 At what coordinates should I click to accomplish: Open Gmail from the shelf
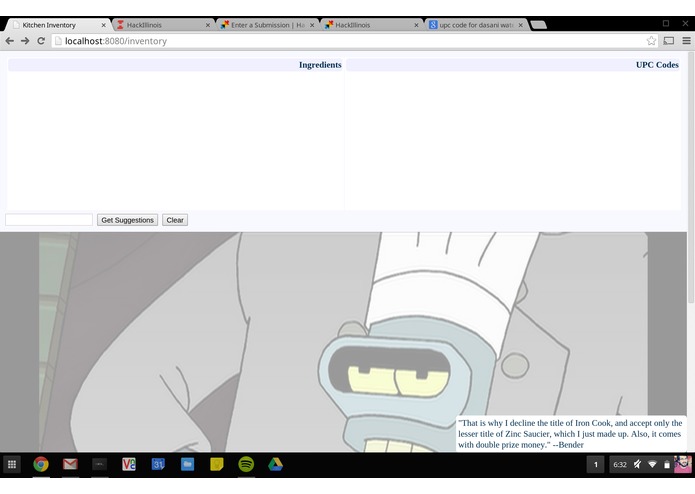(x=70, y=464)
